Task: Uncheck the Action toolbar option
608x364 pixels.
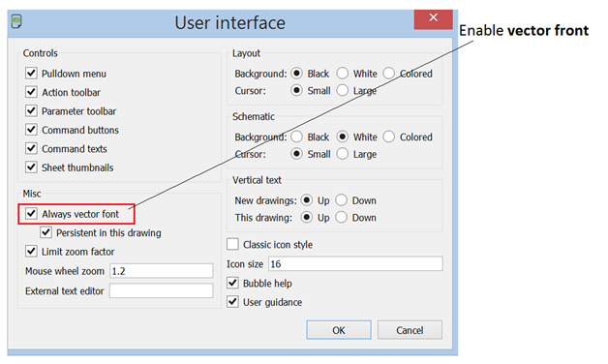Action: (x=31, y=92)
